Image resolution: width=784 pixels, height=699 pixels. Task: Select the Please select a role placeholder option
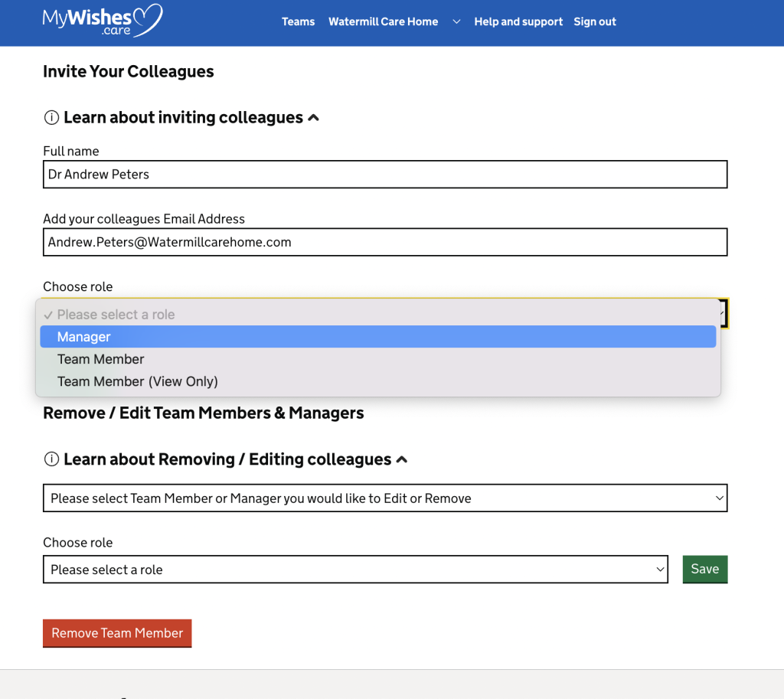click(x=116, y=315)
